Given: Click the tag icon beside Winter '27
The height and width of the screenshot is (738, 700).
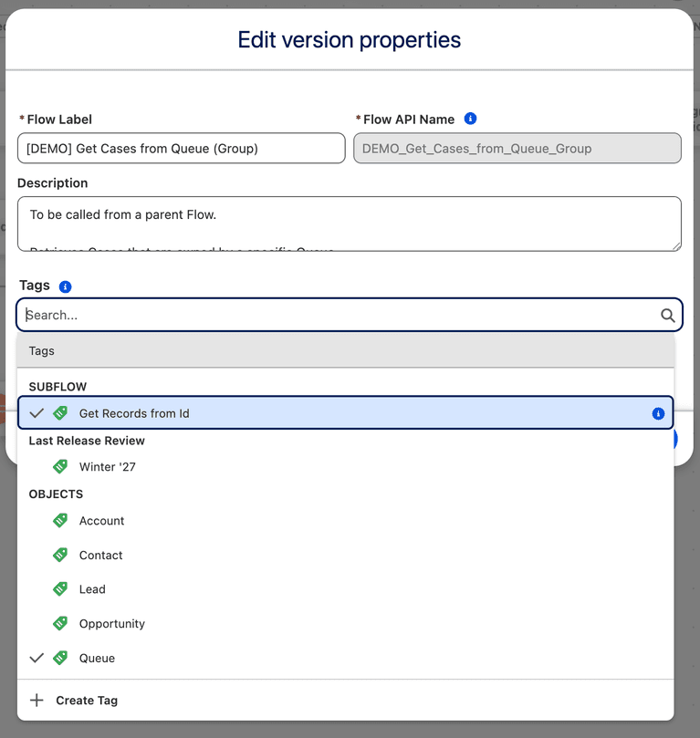Looking at the screenshot, I should tap(60, 466).
